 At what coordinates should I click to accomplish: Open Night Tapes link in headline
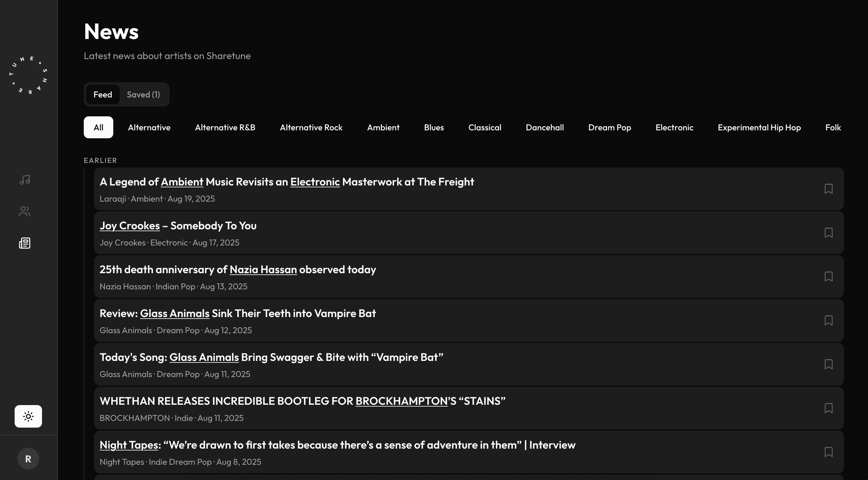[129, 445]
